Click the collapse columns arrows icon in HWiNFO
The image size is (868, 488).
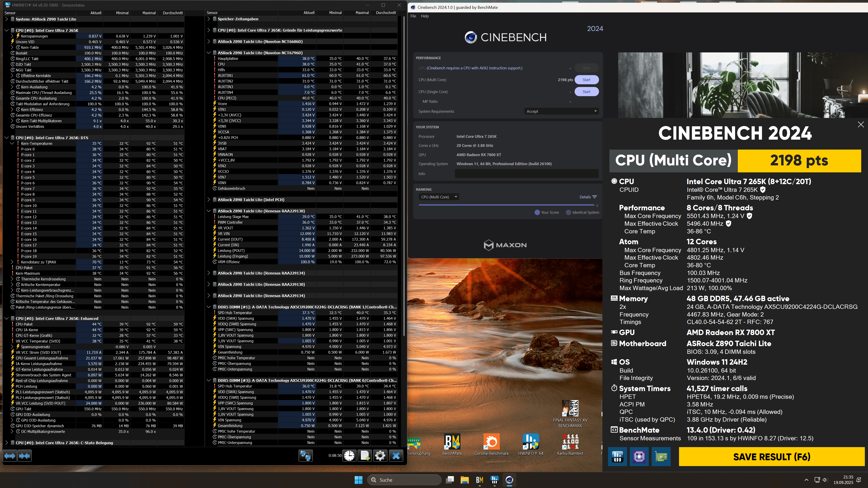pyautogui.click(x=24, y=456)
